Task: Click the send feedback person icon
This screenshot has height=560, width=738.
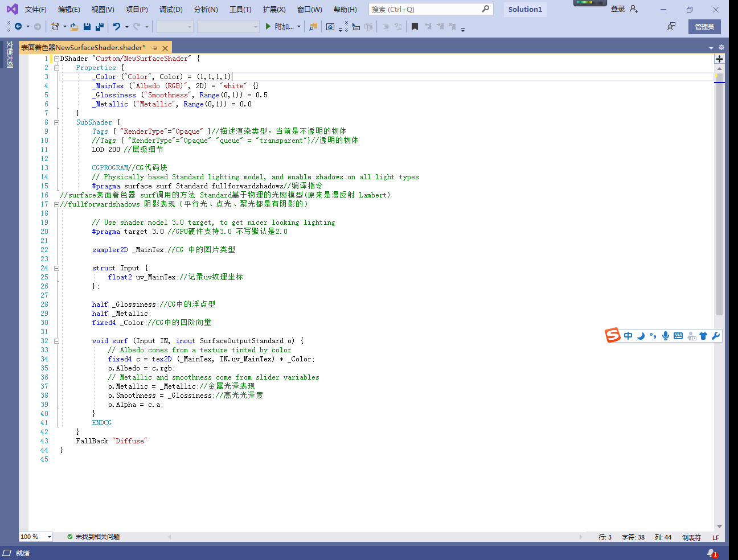Action: pyautogui.click(x=672, y=27)
